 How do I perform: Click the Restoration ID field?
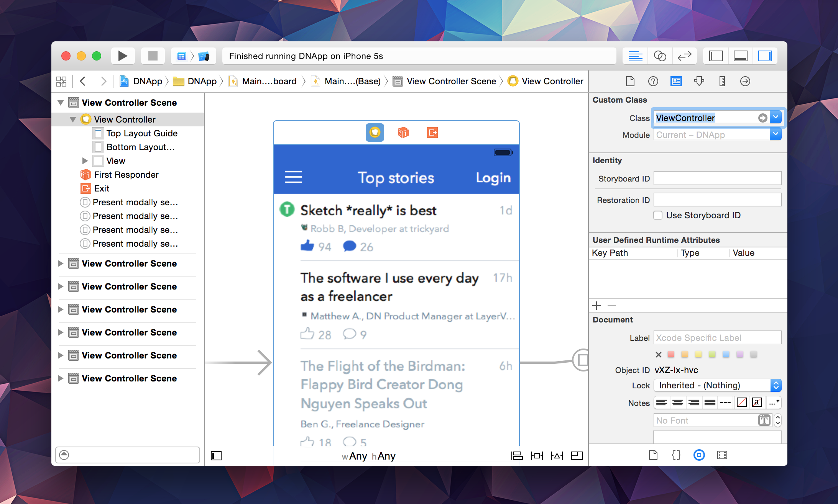(x=717, y=200)
